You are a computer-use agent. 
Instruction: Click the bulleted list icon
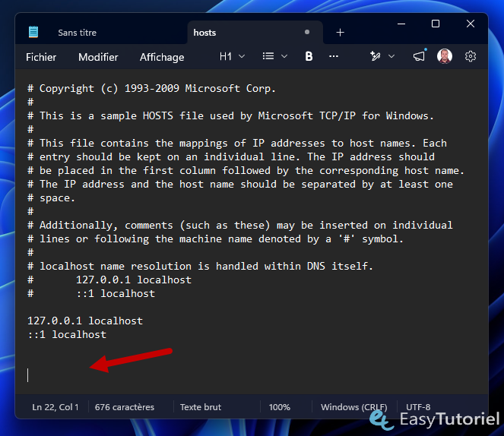(x=268, y=56)
